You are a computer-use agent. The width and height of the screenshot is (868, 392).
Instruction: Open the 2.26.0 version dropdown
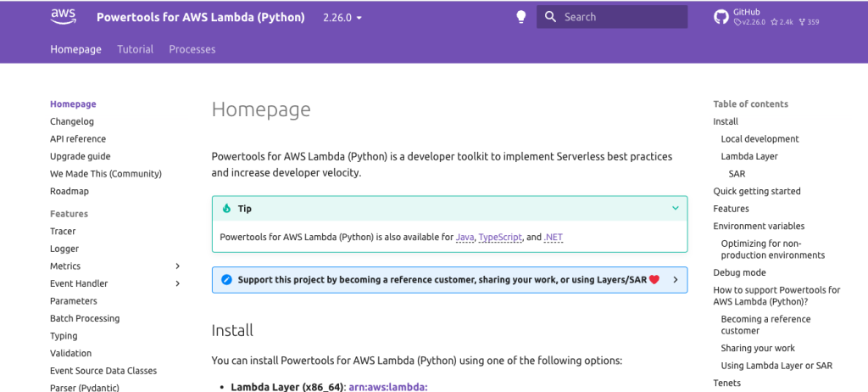(342, 17)
